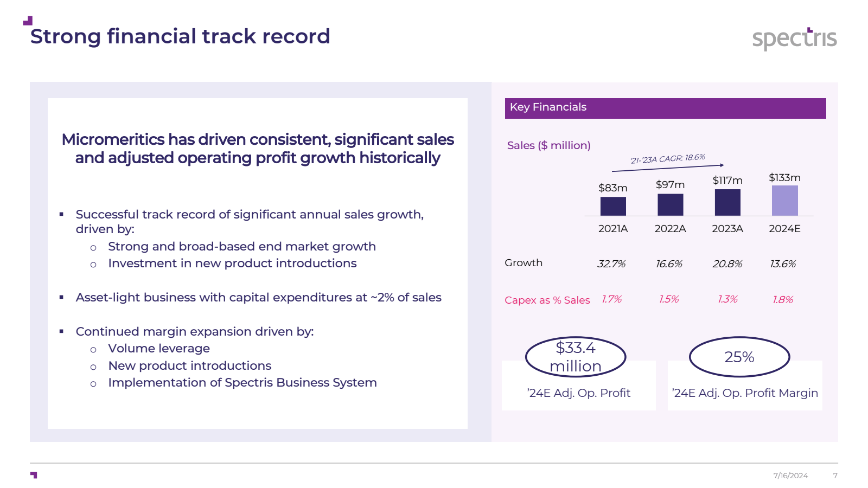Click 'Continued margin expansion driven by:'
This screenshot has height=488, width=868.
pyautogui.click(x=195, y=332)
